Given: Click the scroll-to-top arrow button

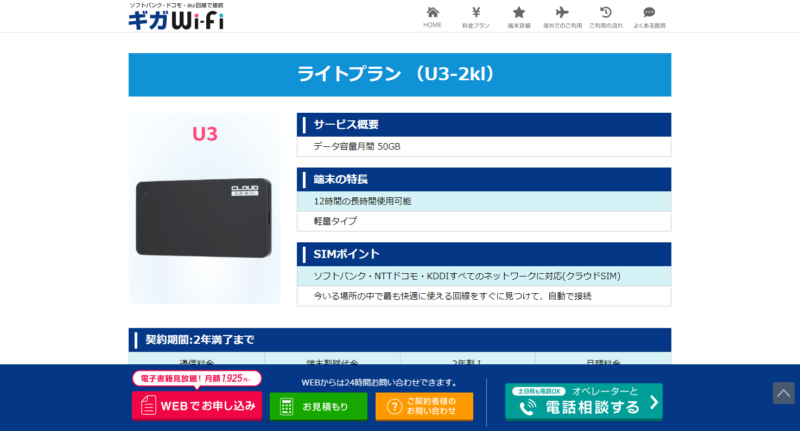Looking at the screenshot, I should pos(783,393).
